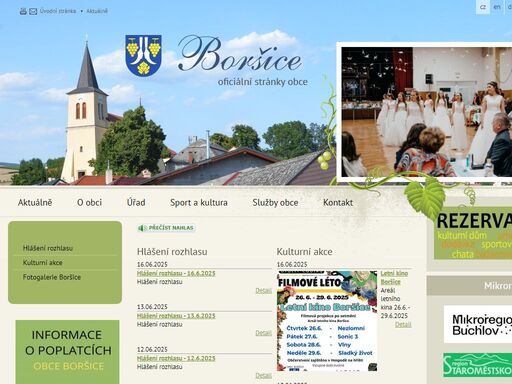512x384 pixels.
Task: Open the Aktuálně breadcrumb link
Action: [97, 11]
